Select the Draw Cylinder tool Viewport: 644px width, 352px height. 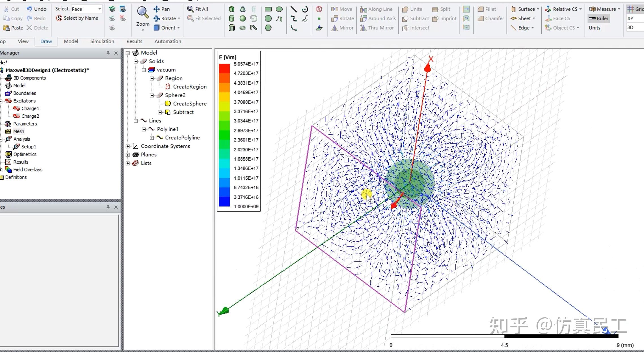[x=232, y=19]
